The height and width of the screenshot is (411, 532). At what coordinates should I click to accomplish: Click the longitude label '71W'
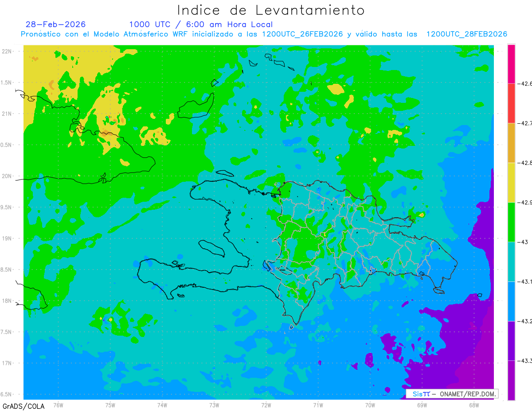click(x=318, y=405)
